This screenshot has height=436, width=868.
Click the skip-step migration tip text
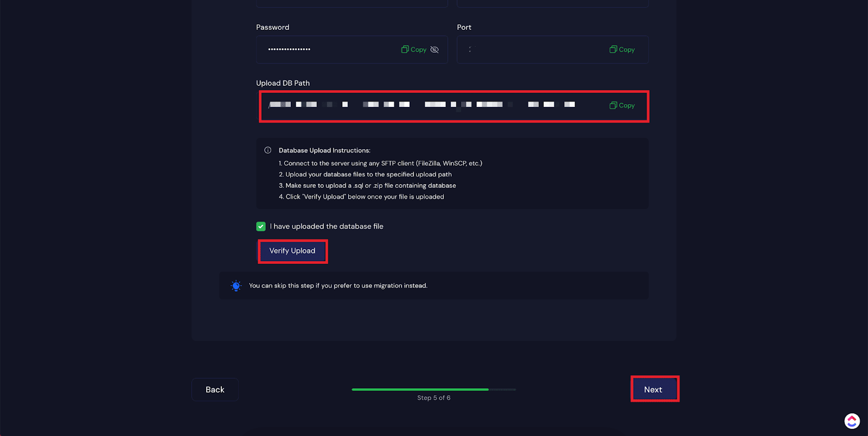click(338, 286)
